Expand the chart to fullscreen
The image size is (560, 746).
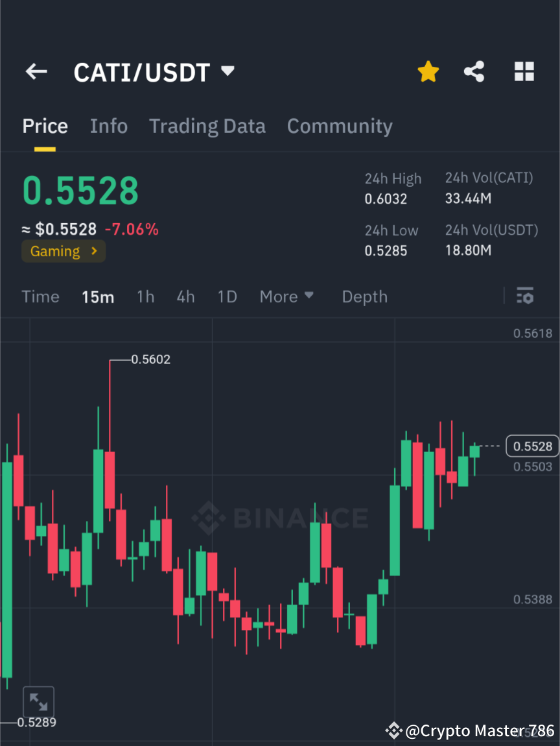[x=38, y=701]
